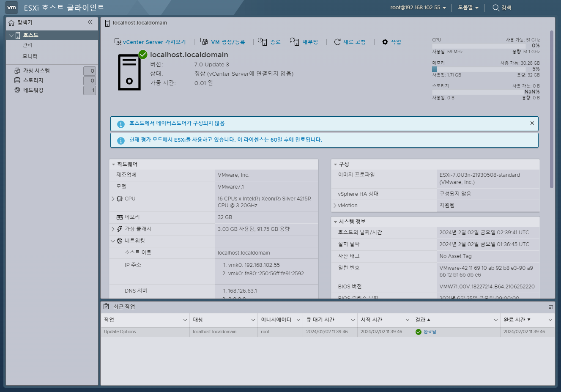Select 모니터 under the host
The image size is (561, 392).
30,56
